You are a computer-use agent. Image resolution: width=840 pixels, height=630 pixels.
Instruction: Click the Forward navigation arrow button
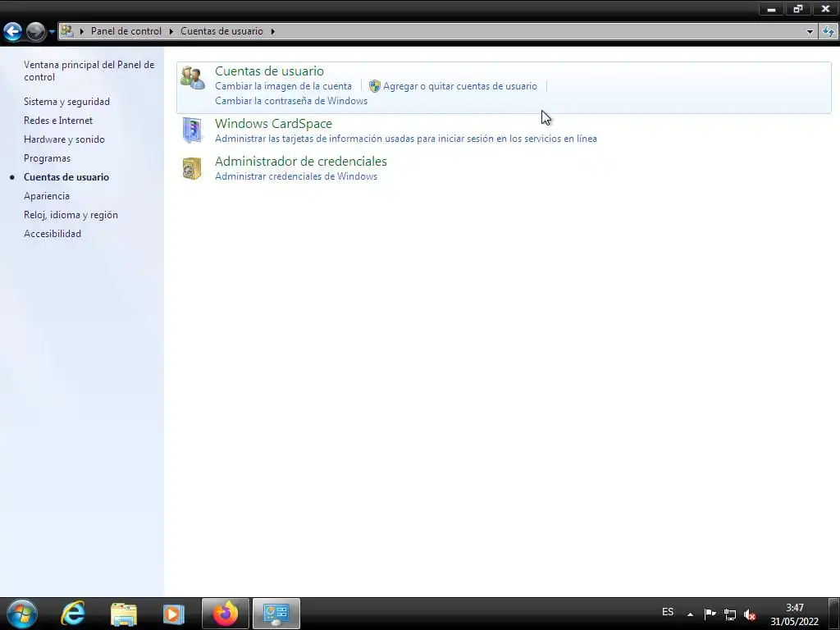tap(36, 32)
